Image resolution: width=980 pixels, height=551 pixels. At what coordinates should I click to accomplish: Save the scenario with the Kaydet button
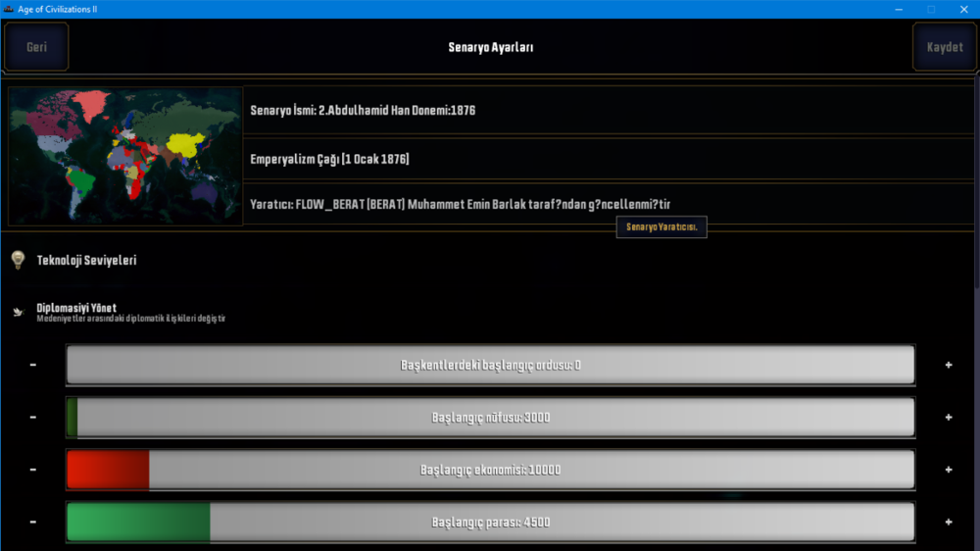pos(945,47)
